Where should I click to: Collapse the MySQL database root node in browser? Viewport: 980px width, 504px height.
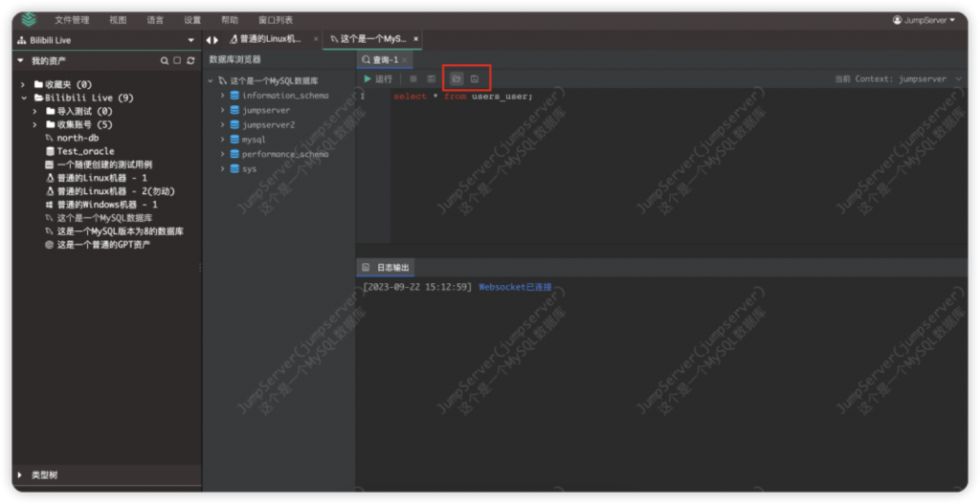tap(211, 80)
